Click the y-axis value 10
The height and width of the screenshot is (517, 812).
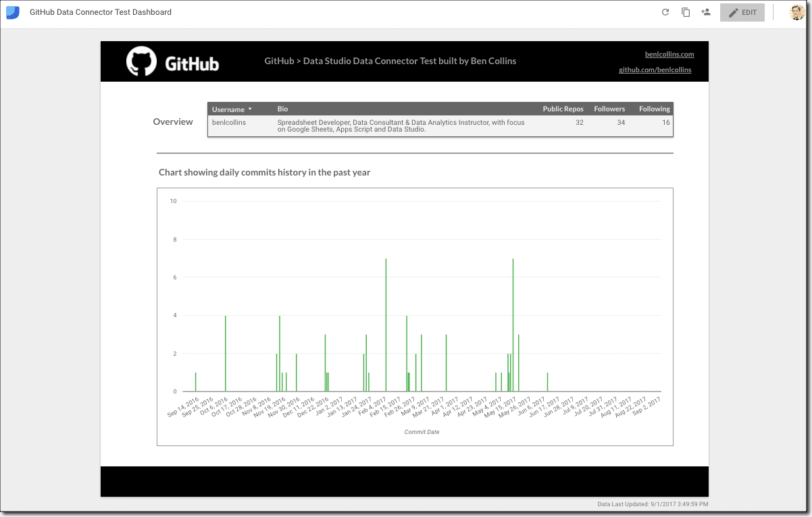point(174,201)
